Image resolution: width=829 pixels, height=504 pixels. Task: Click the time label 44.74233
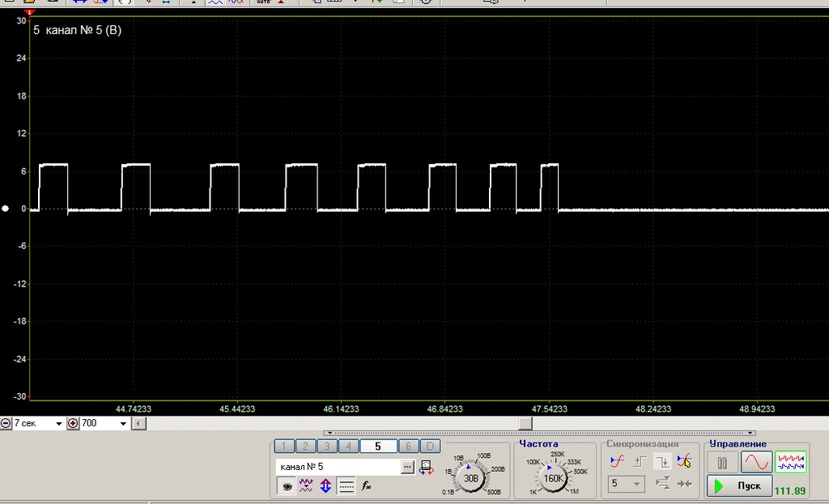[134, 409]
